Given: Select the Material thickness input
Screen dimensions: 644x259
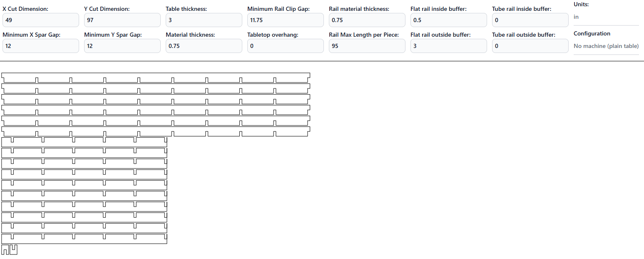Looking at the screenshot, I should point(204,46).
